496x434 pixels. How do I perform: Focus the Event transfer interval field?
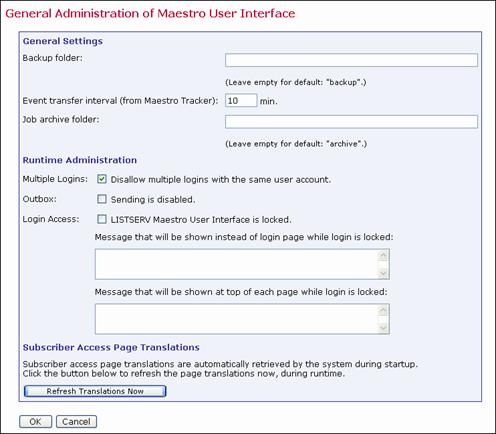241,100
